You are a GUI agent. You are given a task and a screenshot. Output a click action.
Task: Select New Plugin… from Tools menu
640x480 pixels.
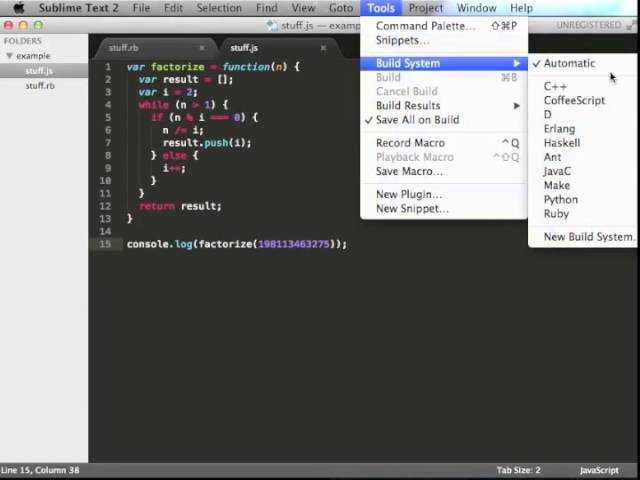click(408, 194)
